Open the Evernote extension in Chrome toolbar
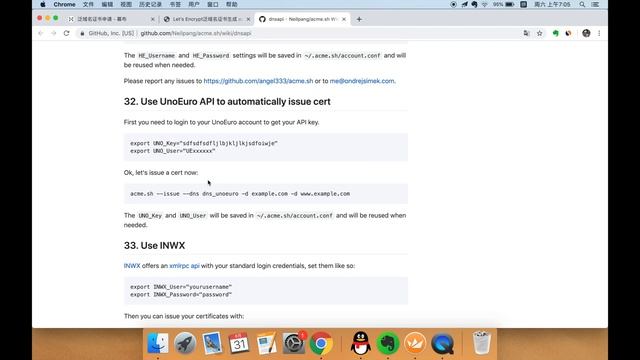640x360 pixels. tap(556, 33)
